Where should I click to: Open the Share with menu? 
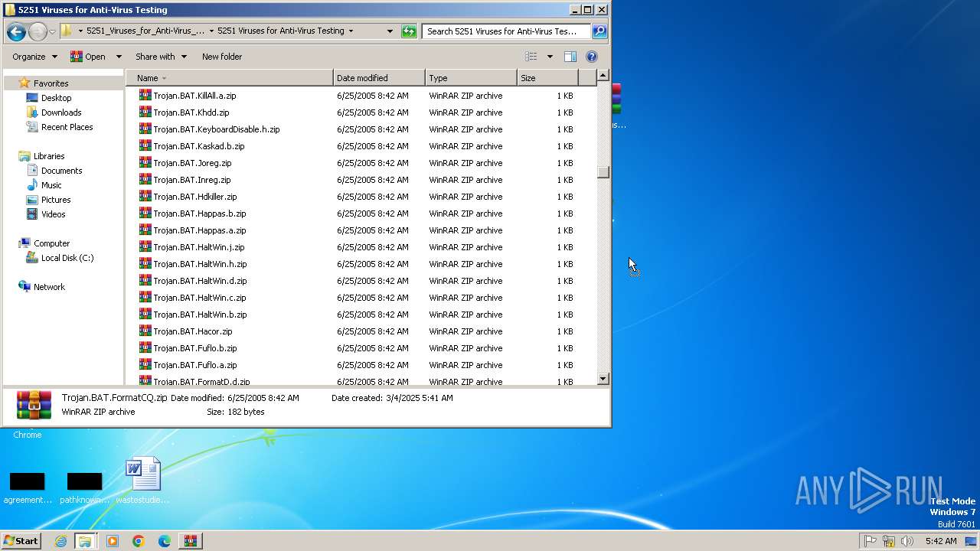pos(161,57)
